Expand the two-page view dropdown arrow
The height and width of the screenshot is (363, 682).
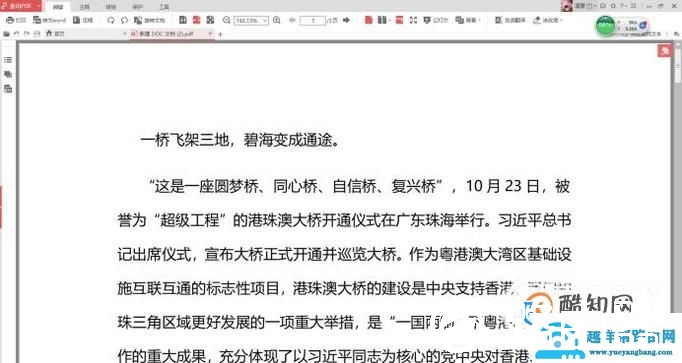(x=389, y=20)
